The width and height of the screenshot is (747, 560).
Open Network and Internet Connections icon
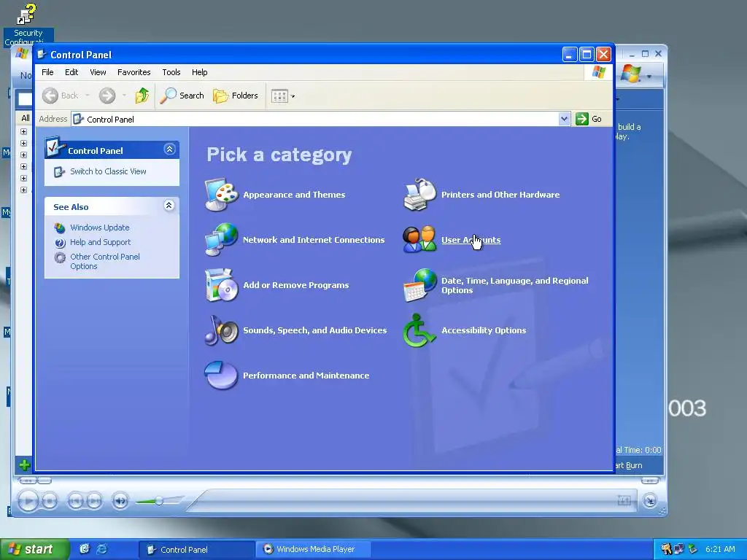[x=222, y=239]
